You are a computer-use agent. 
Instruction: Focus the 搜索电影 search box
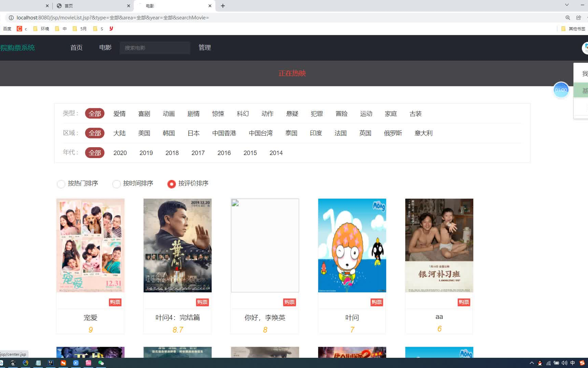[x=155, y=48]
